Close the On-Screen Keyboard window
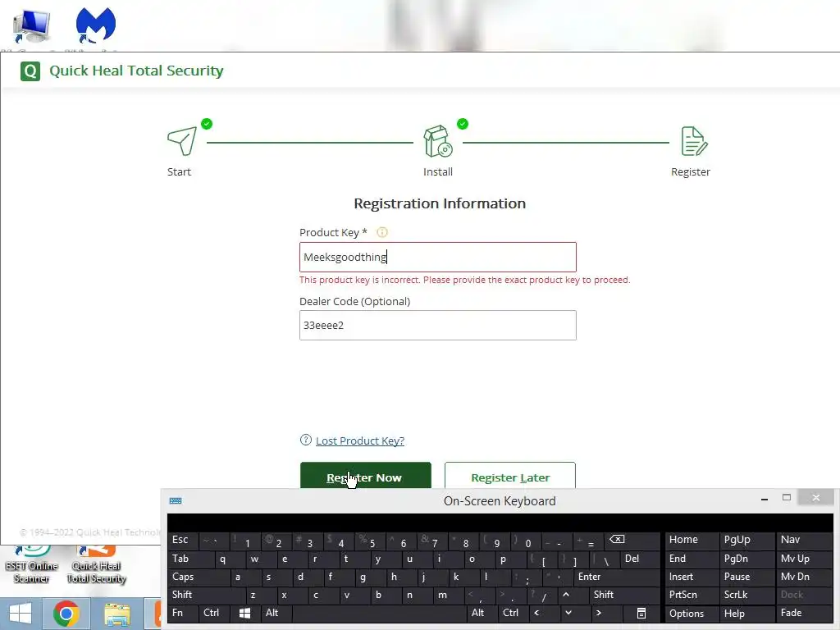 coord(815,498)
